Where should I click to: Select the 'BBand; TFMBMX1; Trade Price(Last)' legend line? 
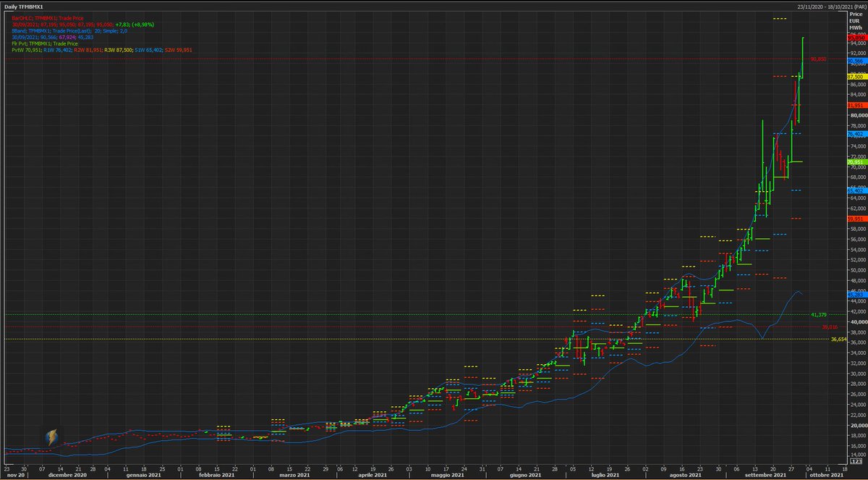(x=69, y=31)
